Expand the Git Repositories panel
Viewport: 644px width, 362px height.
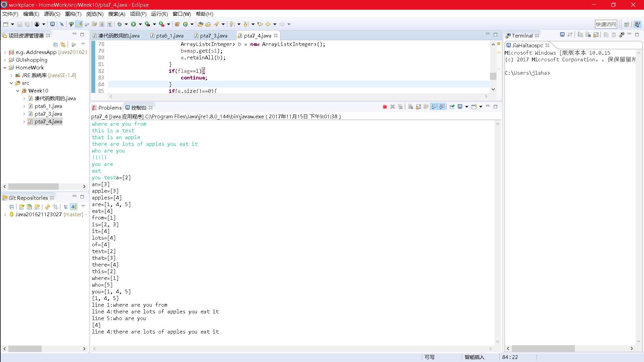tap(4, 215)
